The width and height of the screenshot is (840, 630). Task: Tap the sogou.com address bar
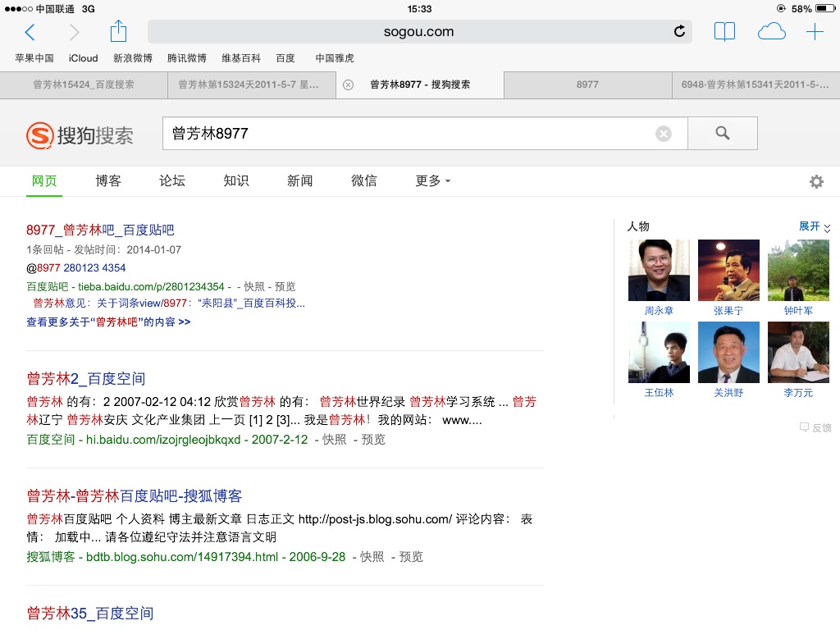point(419,32)
